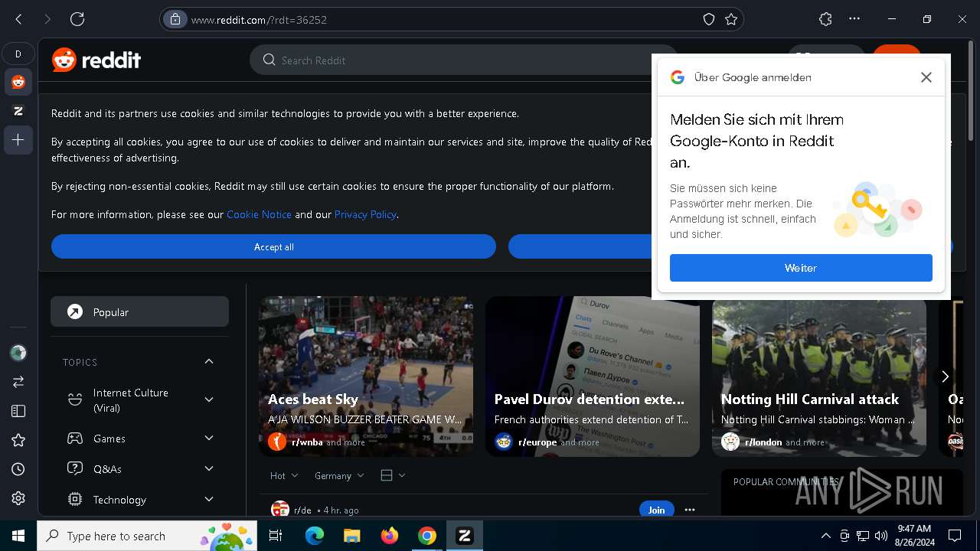This screenshot has height=551, width=980.
Task: Open the Privacy Policy link
Action: pyautogui.click(x=365, y=214)
